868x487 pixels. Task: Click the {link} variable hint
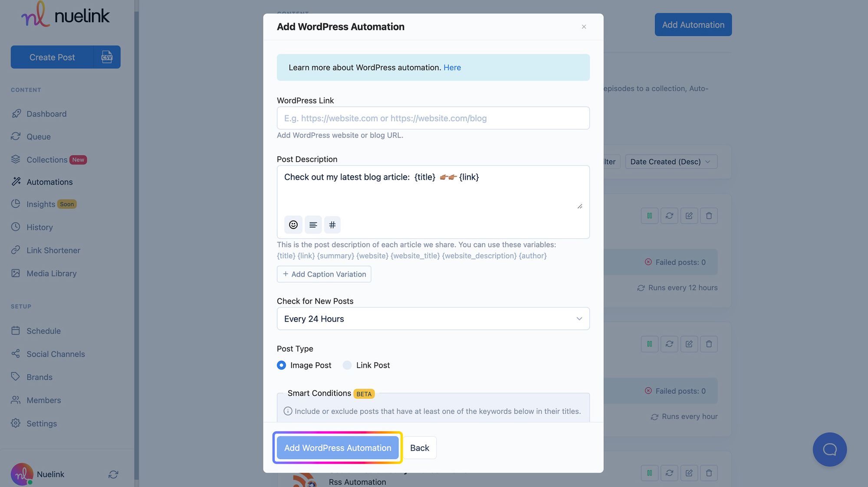coord(306,256)
